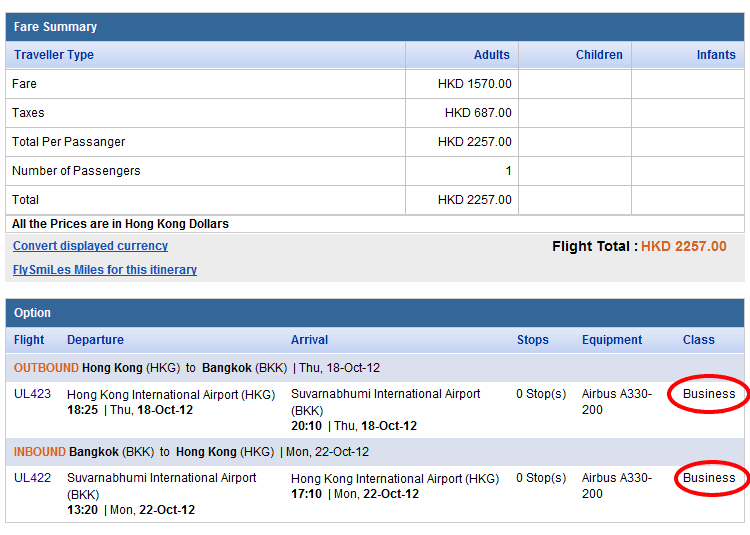Click the Class column header
The image size is (750, 535).
coord(698,340)
